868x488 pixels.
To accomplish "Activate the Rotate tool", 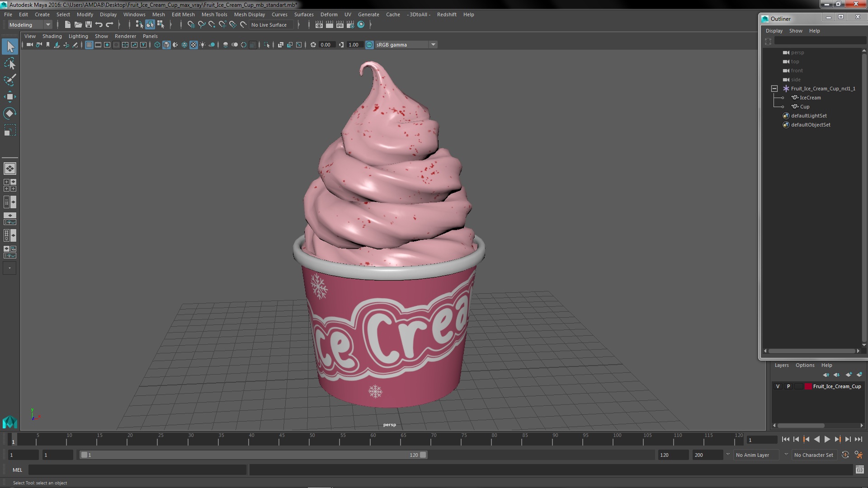I will point(10,113).
